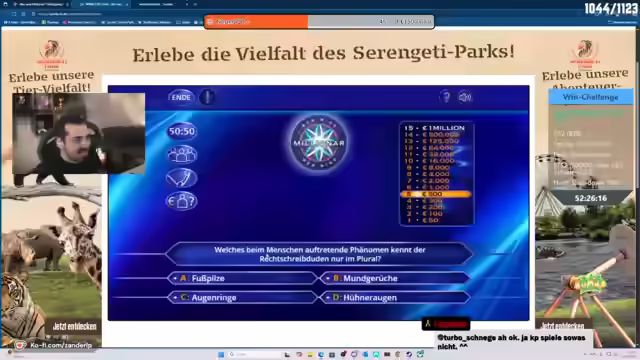Click the € 1 MILLION prize row
Screen dimensions: 640x360
click(436, 128)
